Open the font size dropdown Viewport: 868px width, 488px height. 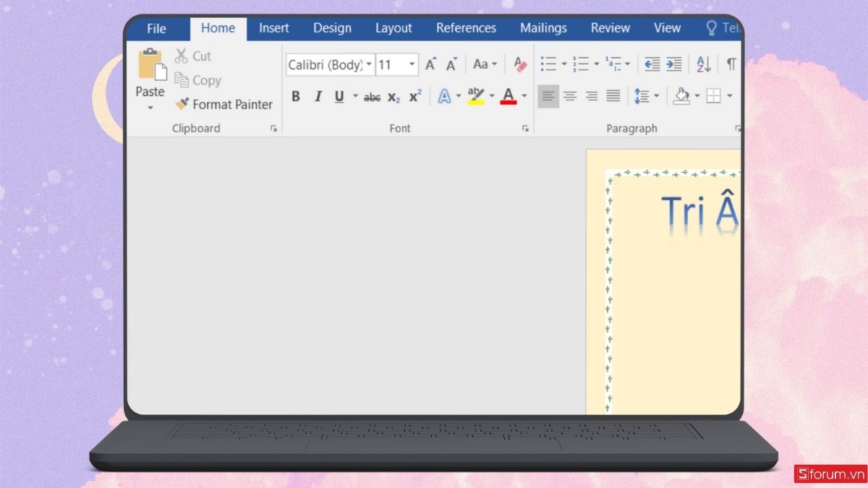pyautogui.click(x=412, y=64)
